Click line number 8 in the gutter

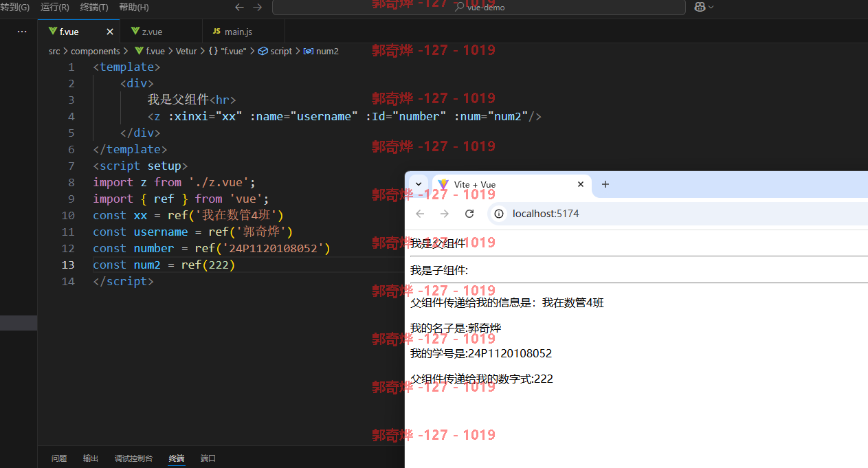pos(71,182)
